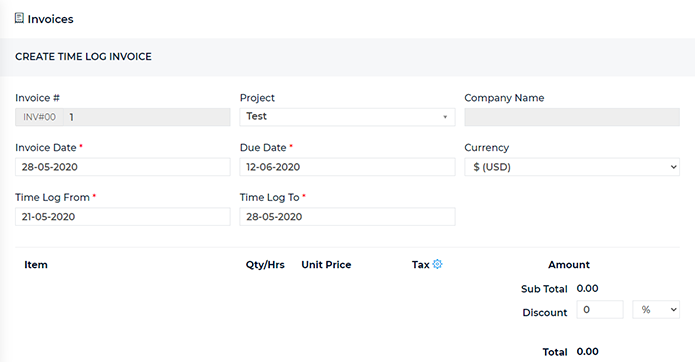The image size is (695, 362).
Task: Click the Invoices page icon
Action: [19, 18]
